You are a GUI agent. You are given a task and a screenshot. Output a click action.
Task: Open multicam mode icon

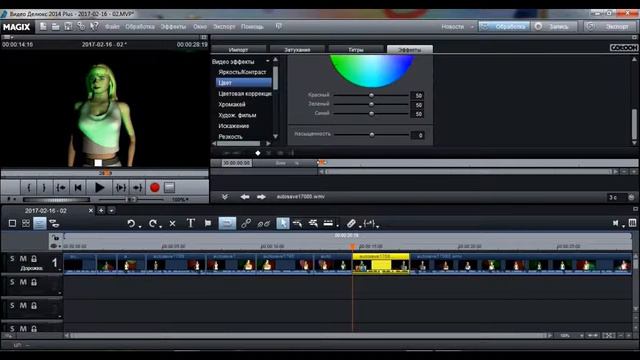[54, 223]
